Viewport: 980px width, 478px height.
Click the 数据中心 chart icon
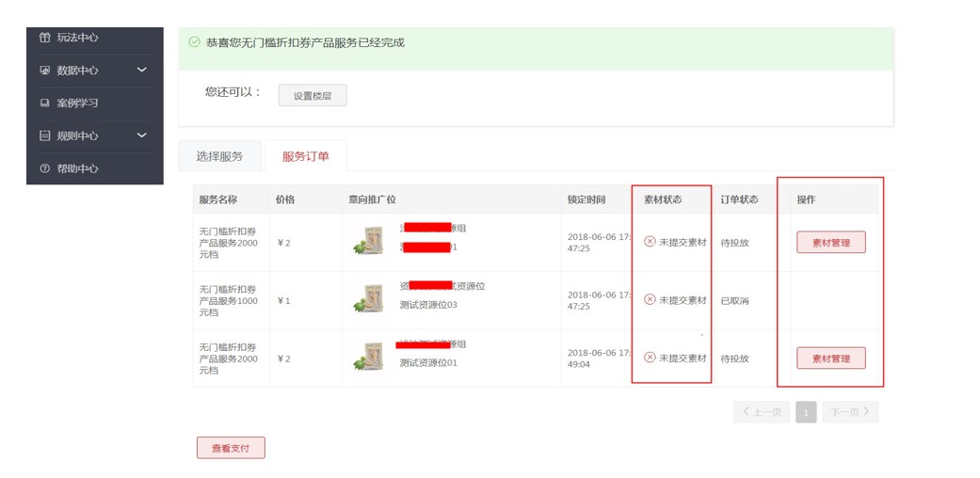pos(44,71)
